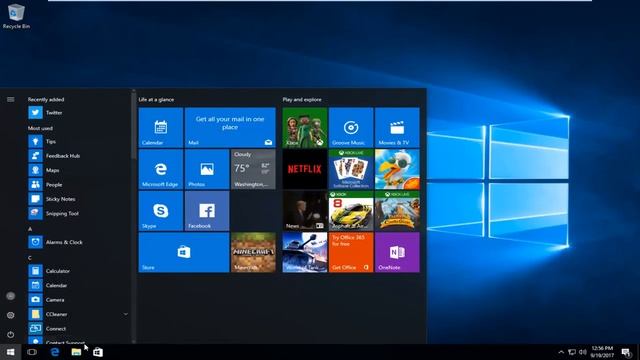Open Maps from Most used
This screenshot has width=640, height=360.
click(78, 170)
